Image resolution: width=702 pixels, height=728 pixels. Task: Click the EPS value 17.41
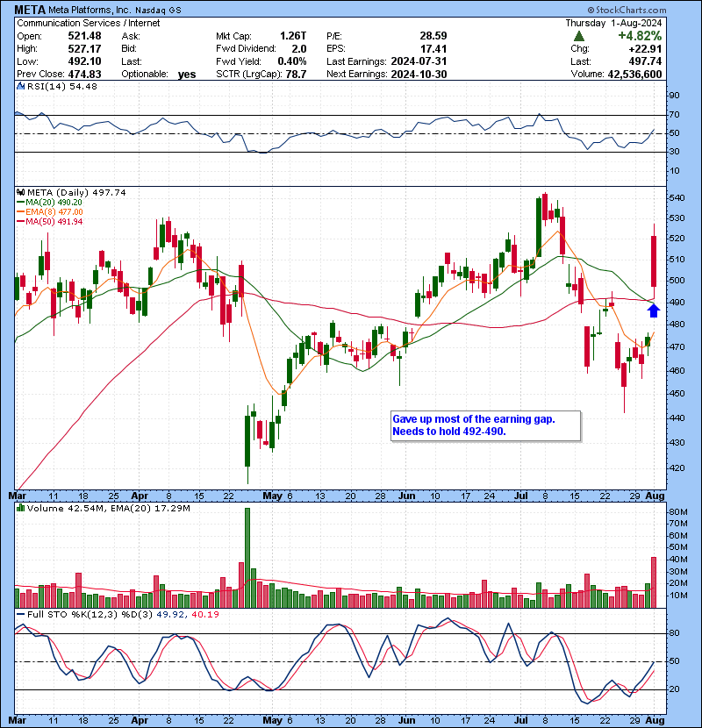[x=433, y=48]
